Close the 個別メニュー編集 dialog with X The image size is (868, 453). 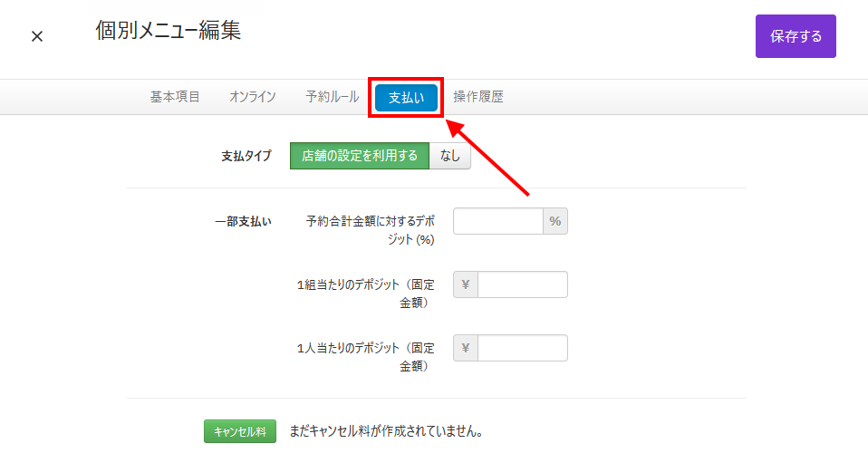click(37, 36)
